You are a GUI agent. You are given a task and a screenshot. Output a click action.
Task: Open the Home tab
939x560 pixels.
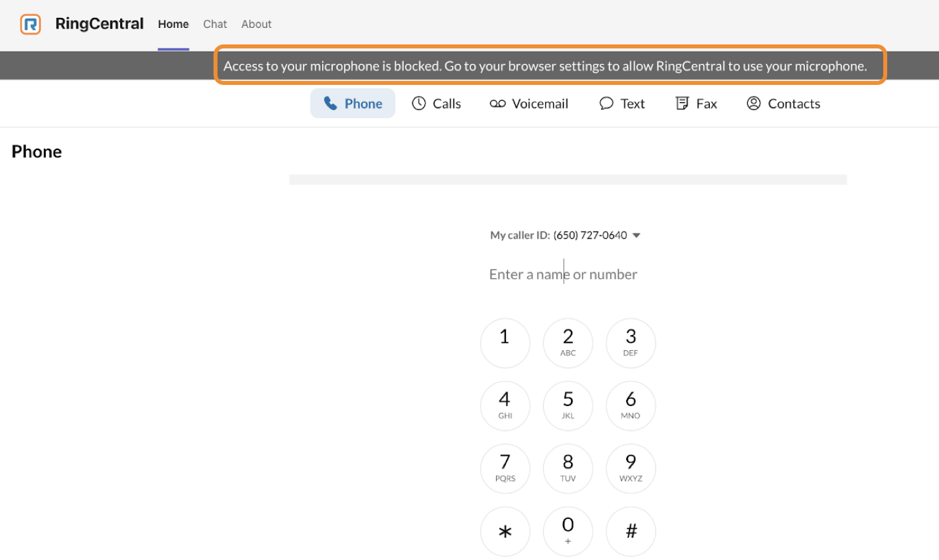173,25
